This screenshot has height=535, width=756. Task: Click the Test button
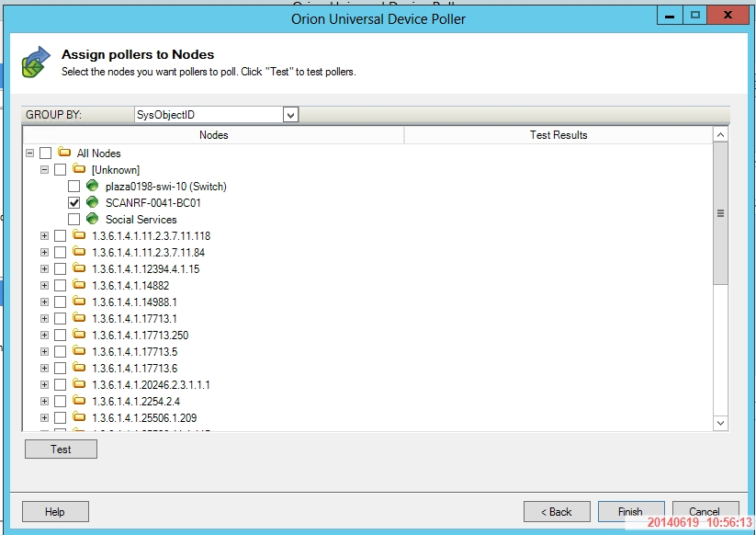pyautogui.click(x=61, y=450)
